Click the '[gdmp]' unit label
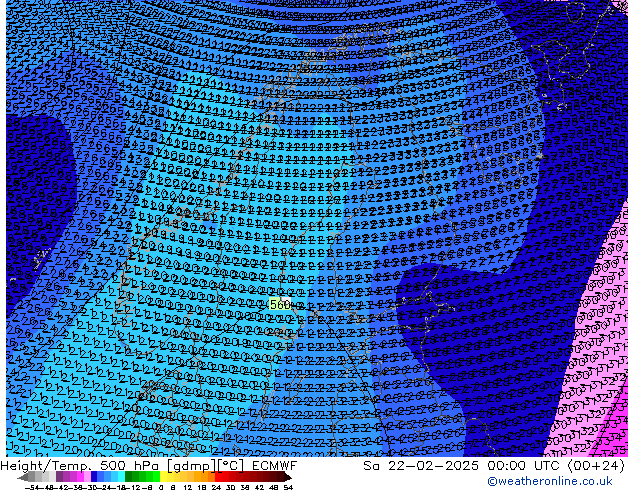Image resolution: width=634 pixels, height=490 pixels. pyautogui.click(x=191, y=466)
